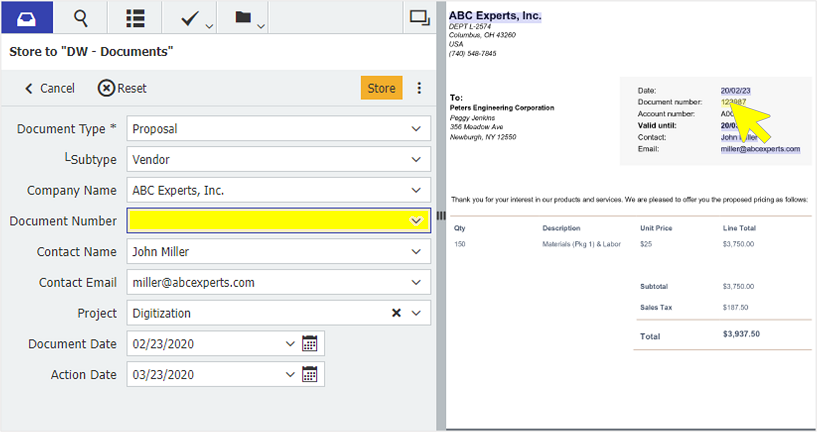Click the yellow Document Number field
Viewport: 817px width, 432px height.
point(268,221)
